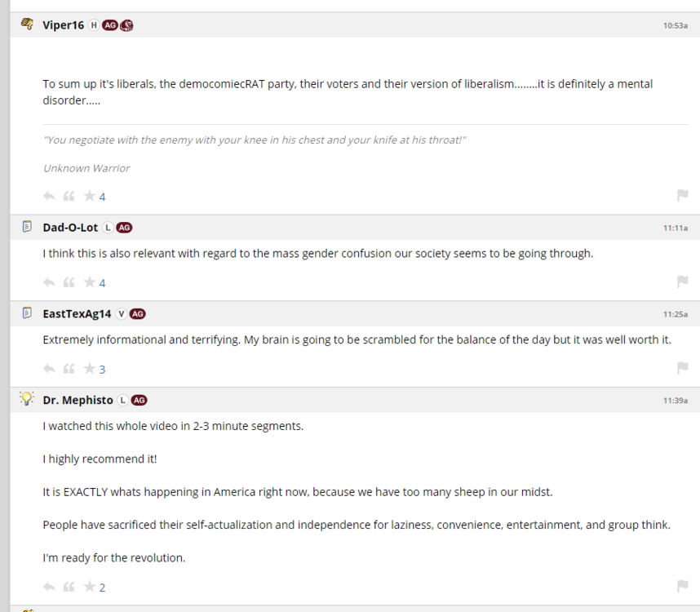Open Dr. Mephisto's user profile
The height and width of the screenshot is (612, 700).
pyautogui.click(x=78, y=400)
